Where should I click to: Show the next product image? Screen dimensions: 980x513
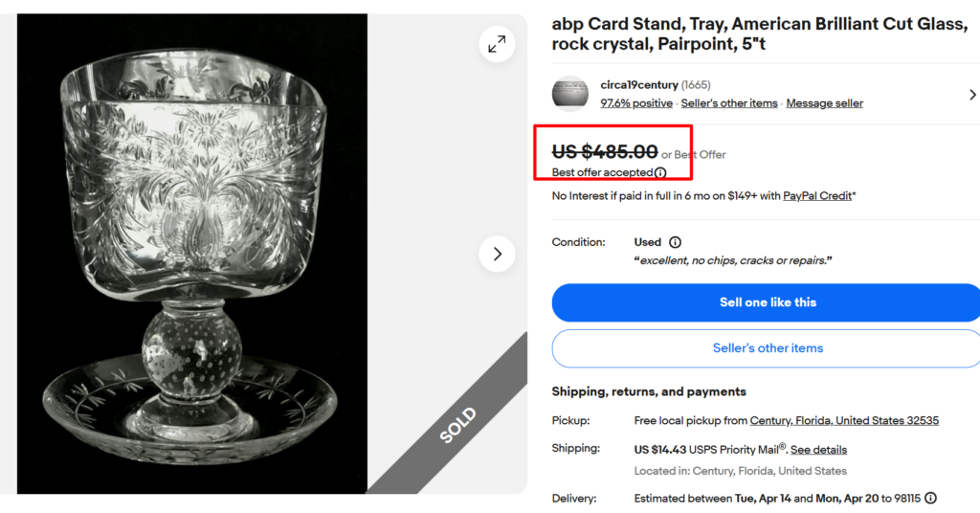497,254
